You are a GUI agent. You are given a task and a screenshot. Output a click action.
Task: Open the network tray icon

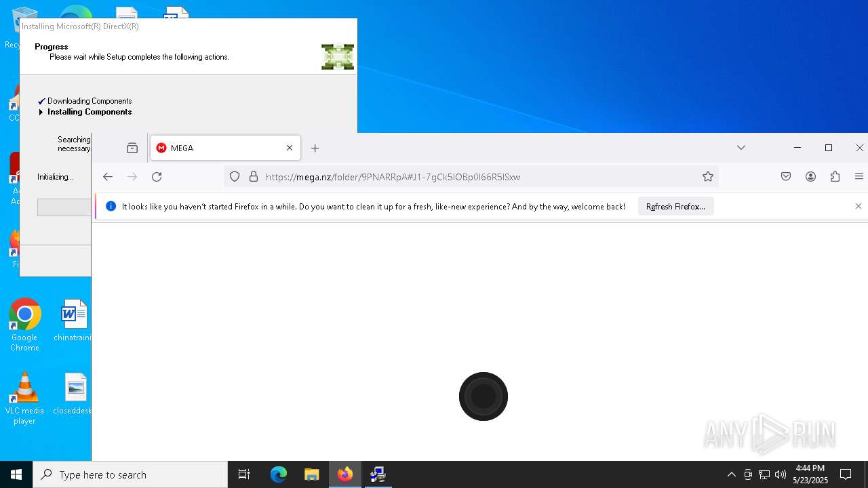point(764,474)
